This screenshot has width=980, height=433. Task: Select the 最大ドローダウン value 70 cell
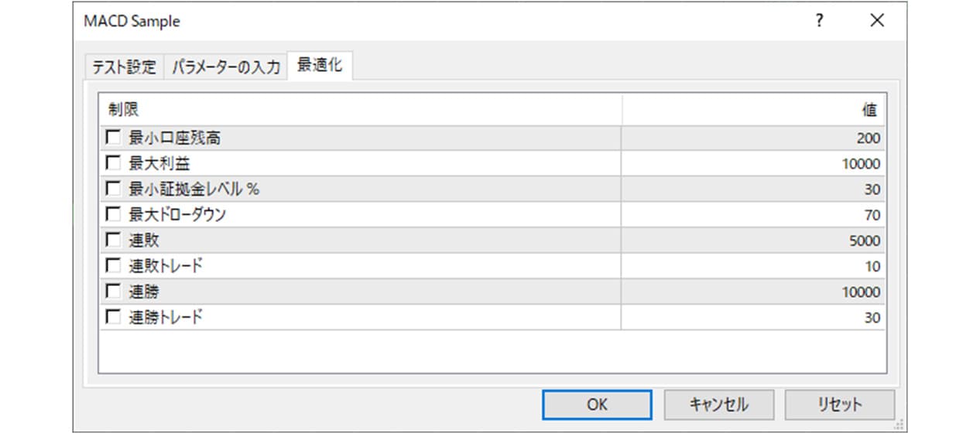(753, 215)
